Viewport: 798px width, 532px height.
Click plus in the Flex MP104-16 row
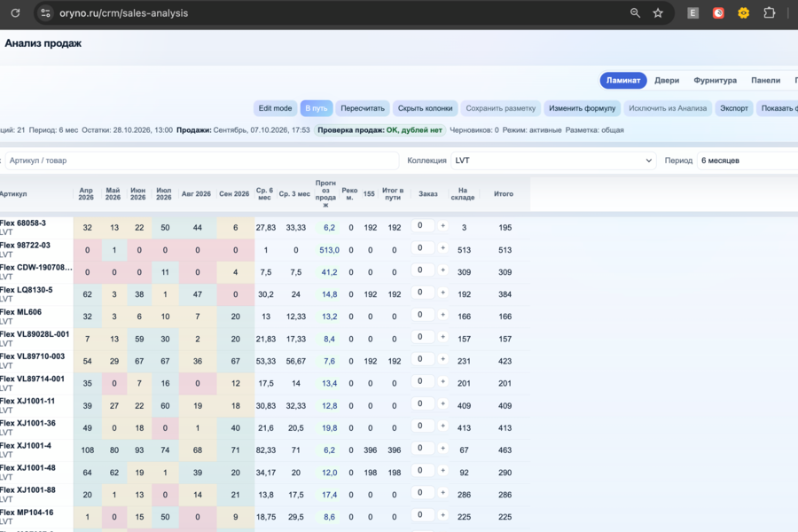[x=442, y=514]
